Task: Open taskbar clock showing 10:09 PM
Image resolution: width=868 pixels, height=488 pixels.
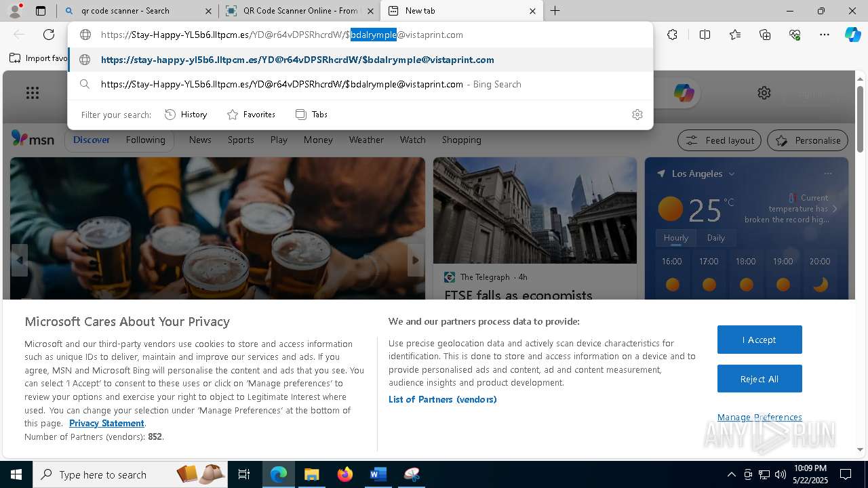Action: tap(810, 474)
